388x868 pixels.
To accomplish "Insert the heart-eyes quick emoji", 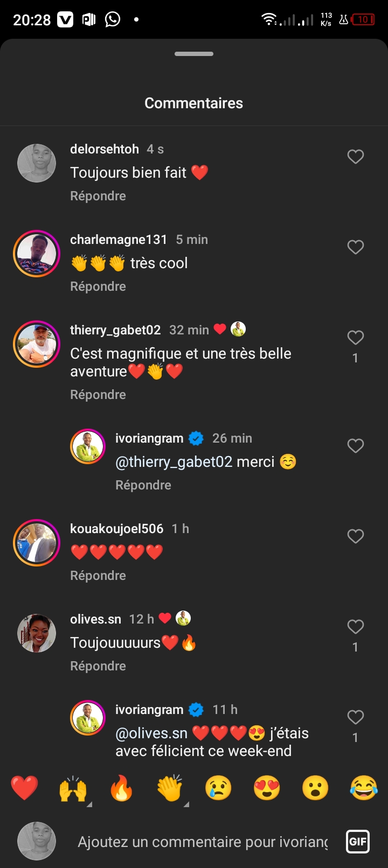I will click(x=267, y=788).
